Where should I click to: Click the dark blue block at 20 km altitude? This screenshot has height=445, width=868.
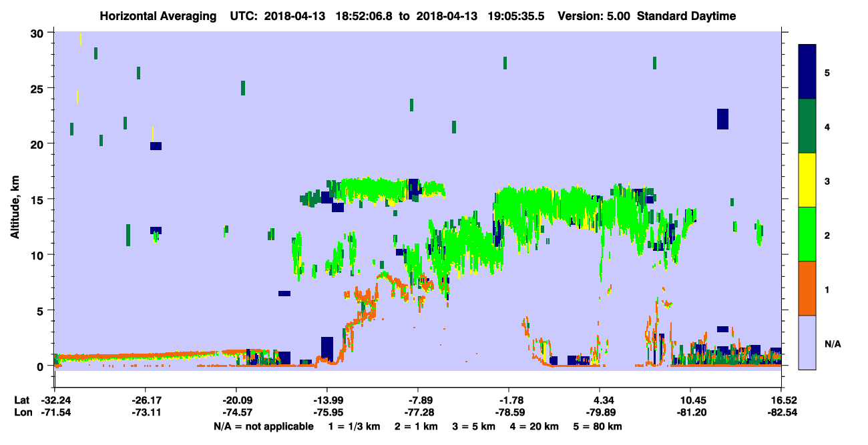point(156,146)
